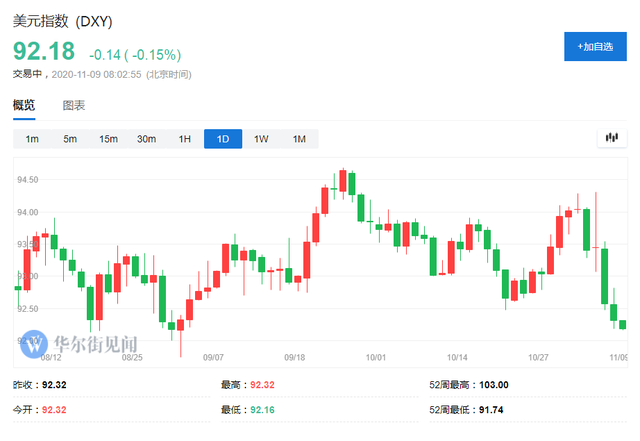Switch to the 概览 tab
Image resolution: width=640 pixels, height=441 pixels.
click(24, 105)
